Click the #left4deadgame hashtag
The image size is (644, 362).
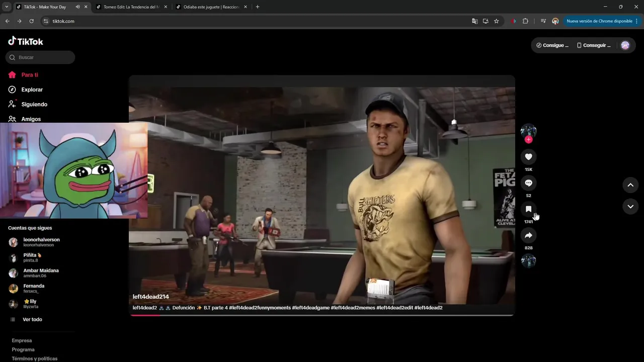tap(310, 308)
